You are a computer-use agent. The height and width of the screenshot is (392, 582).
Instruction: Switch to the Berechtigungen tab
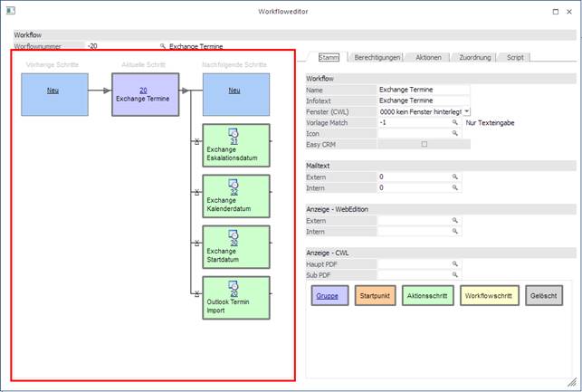pos(377,57)
